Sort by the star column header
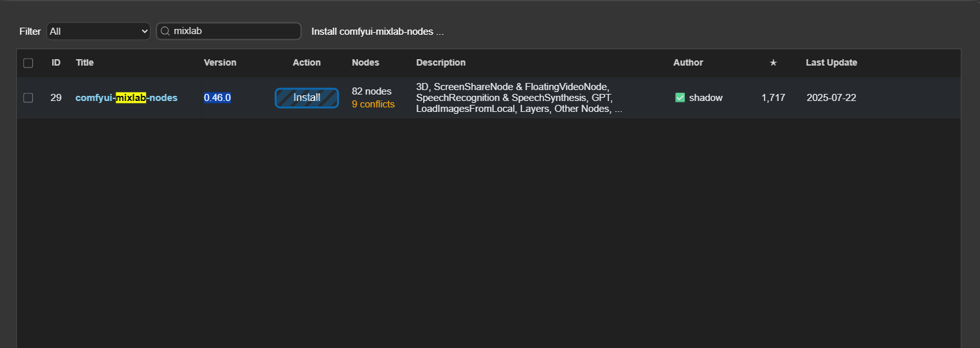980x348 pixels. 773,63
